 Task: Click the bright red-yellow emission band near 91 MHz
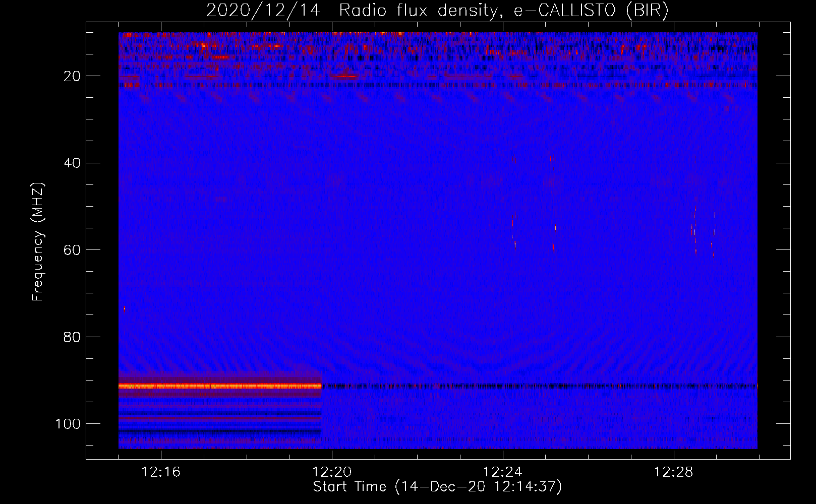click(x=220, y=386)
